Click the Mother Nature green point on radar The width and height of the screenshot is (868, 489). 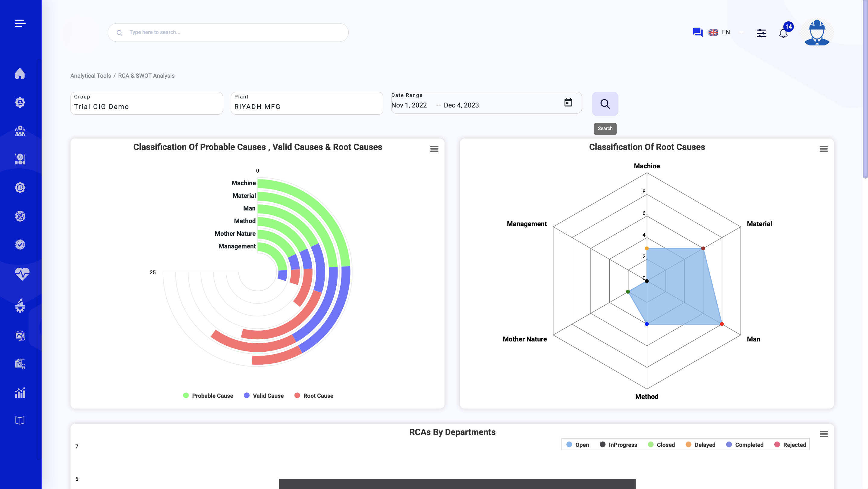(628, 292)
